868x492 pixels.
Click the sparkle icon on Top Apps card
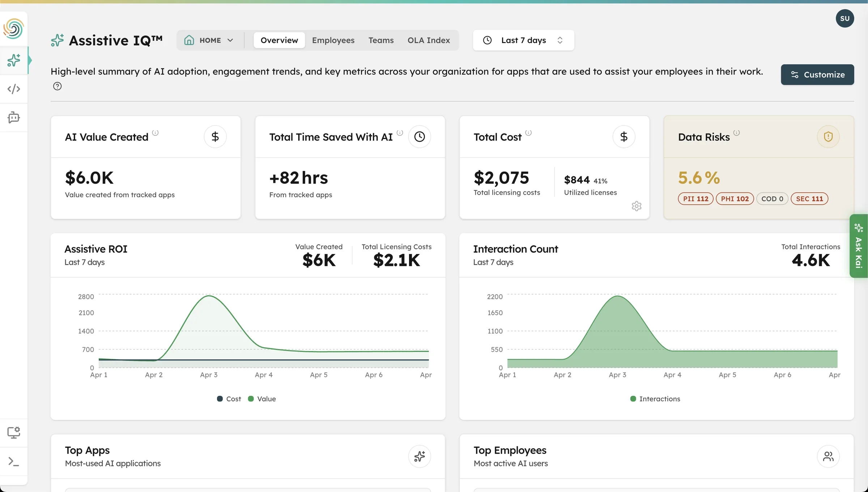pos(419,457)
